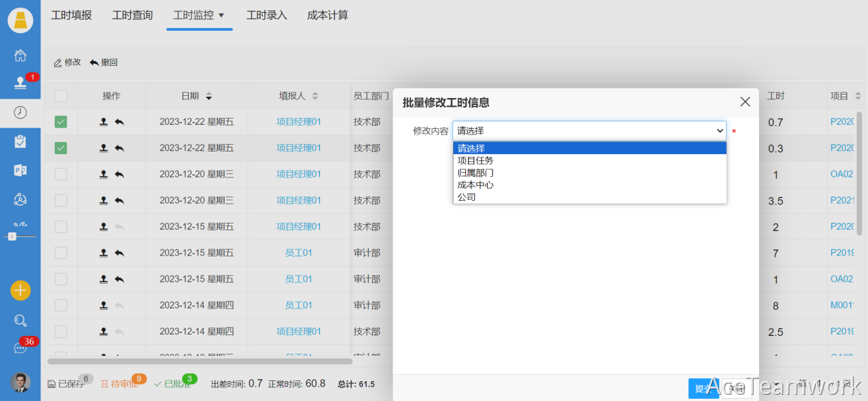Screen dimensions: 868x401
Task: Open the home icon in sidebar
Action: point(21,56)
